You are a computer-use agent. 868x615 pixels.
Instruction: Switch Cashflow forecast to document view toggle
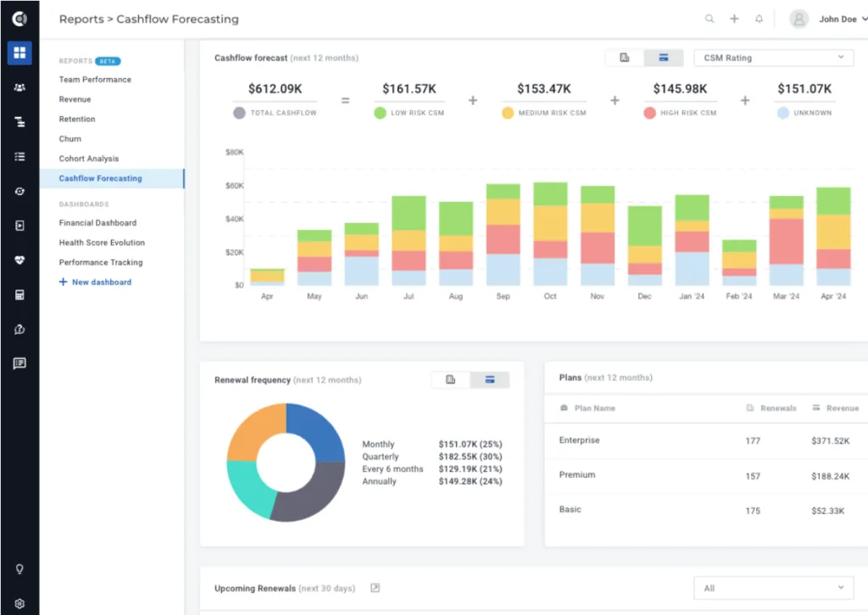tap(625, 58)
